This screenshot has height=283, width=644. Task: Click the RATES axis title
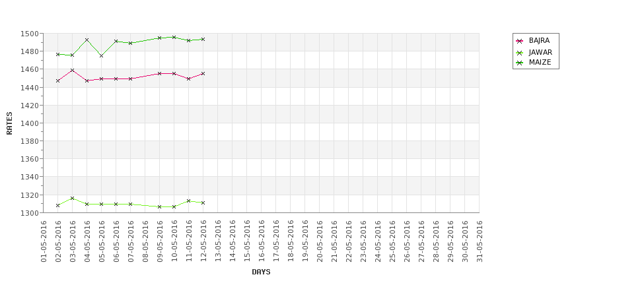pos(10,123)
